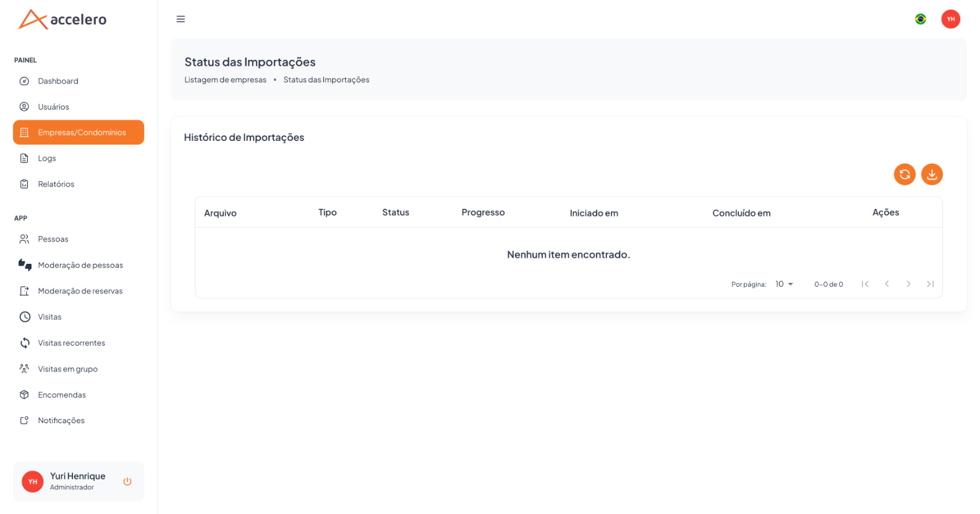The image size is (980, 514).
Task: Click the Accelero logo
Action: (x=62, y=19)
